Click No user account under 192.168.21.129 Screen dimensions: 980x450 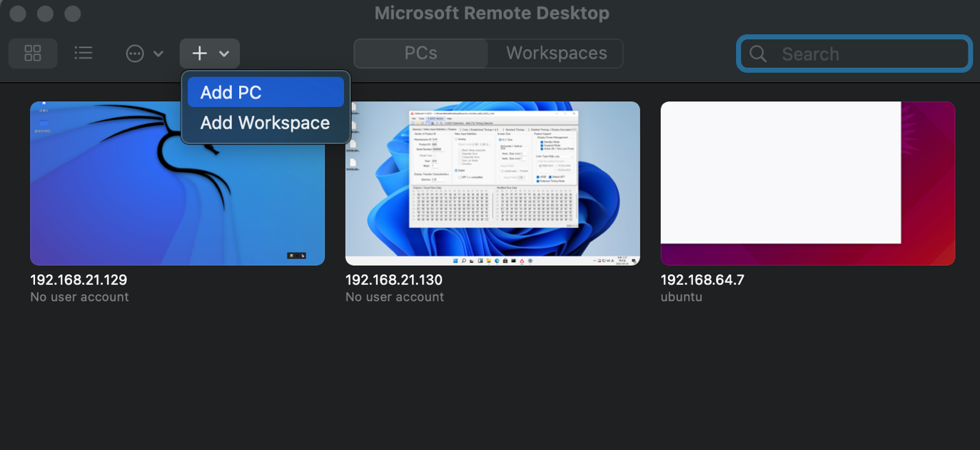pyautogui.click(x=79, y=297)
